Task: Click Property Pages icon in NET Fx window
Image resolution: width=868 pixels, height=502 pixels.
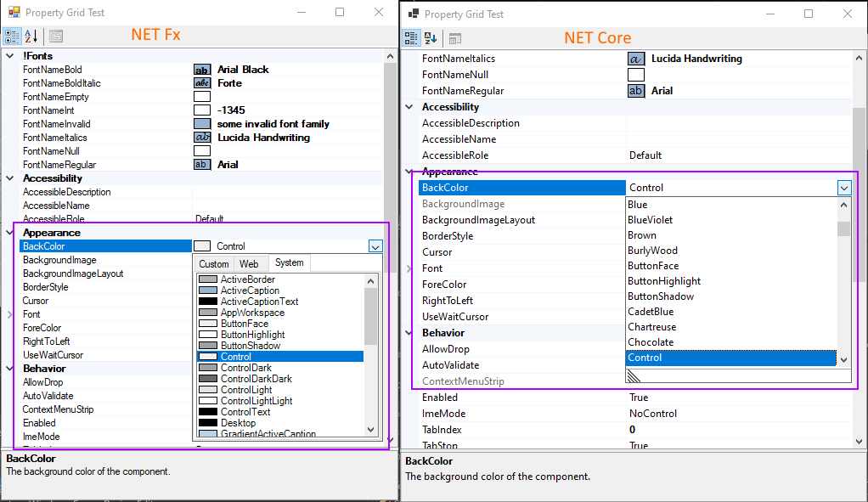Action: pyautogui.click(x=56, y=37)
